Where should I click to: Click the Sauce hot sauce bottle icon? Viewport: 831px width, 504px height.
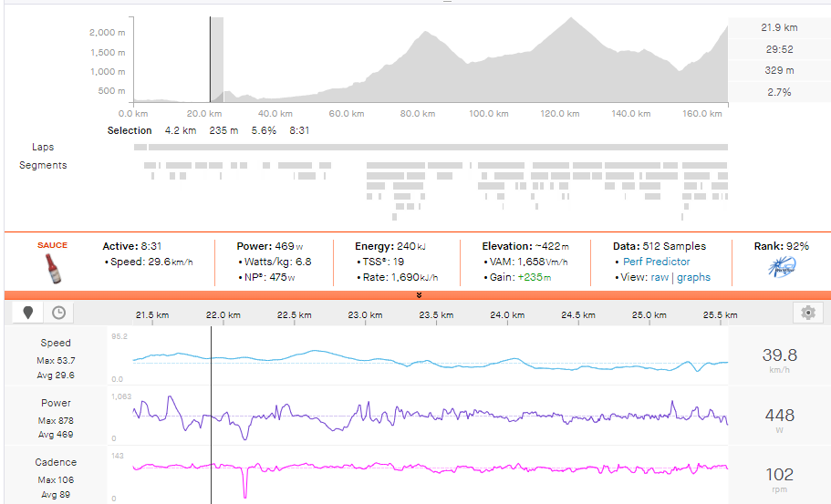point(53,268)
